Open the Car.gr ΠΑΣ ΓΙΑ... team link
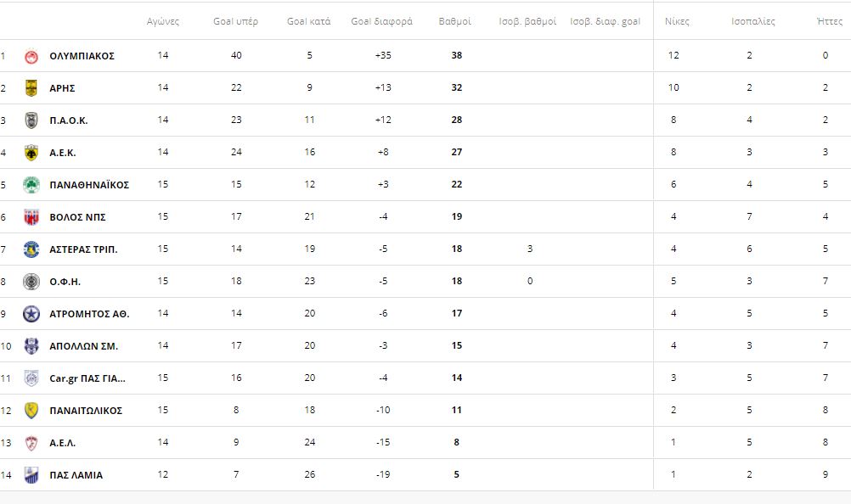Image resolution: width=851 pixels, height=504 pixels. pos(87,378)
